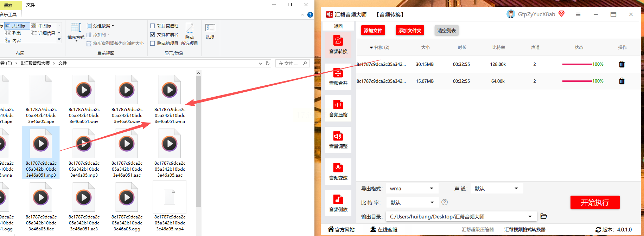Viewport: 644px width, 236px height.
Task: Delete the 15.07MB file with trash icon
Action: 622,81
